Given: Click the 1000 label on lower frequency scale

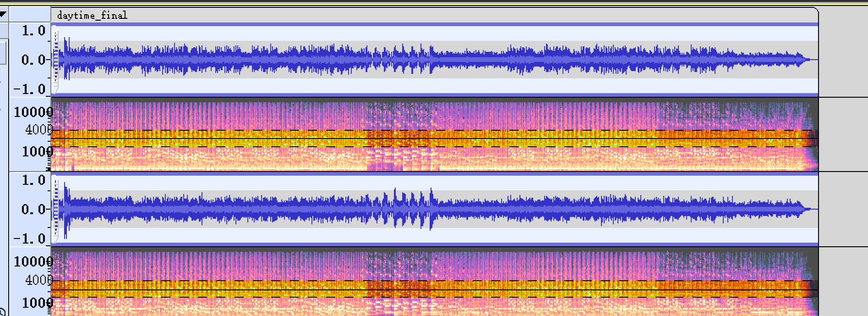Looking at the screenshot, I should [x=38, y=303].
